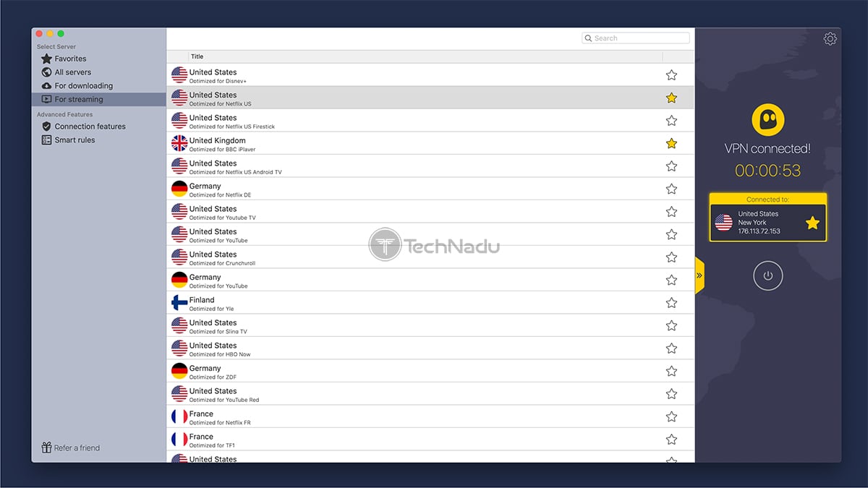Unstar the BBC iPlayer server
The width and height of the screenshot is (868, 488).
(x=671, y=143)
